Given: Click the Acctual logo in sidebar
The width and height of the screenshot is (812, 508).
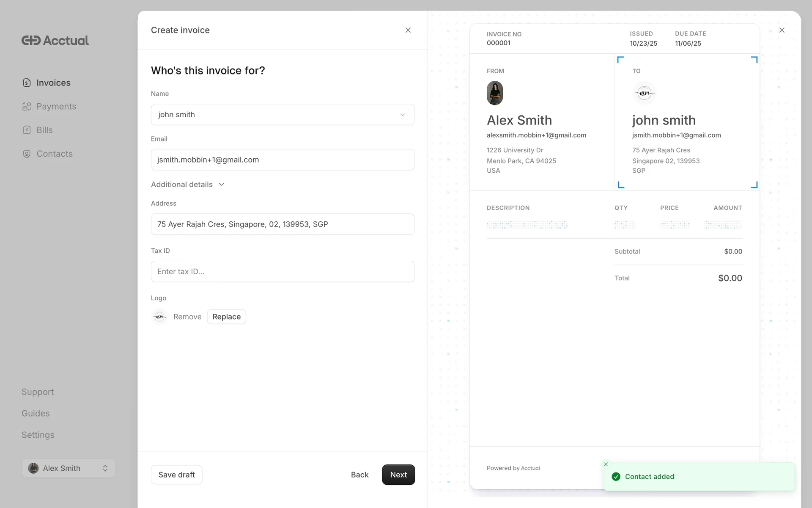Looking at the screenshot, I should point(55,40).
